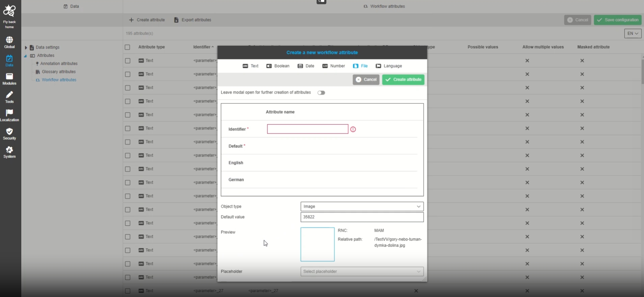Open the Data section in the sidebar
The width and height of the screenshot is (644, 297).
point(9,61)
